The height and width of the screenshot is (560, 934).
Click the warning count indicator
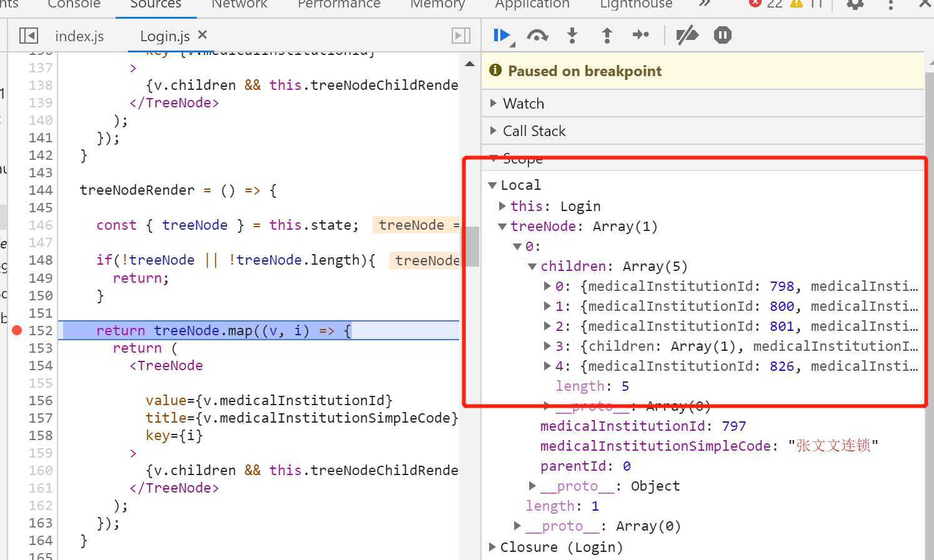[807, 4]
